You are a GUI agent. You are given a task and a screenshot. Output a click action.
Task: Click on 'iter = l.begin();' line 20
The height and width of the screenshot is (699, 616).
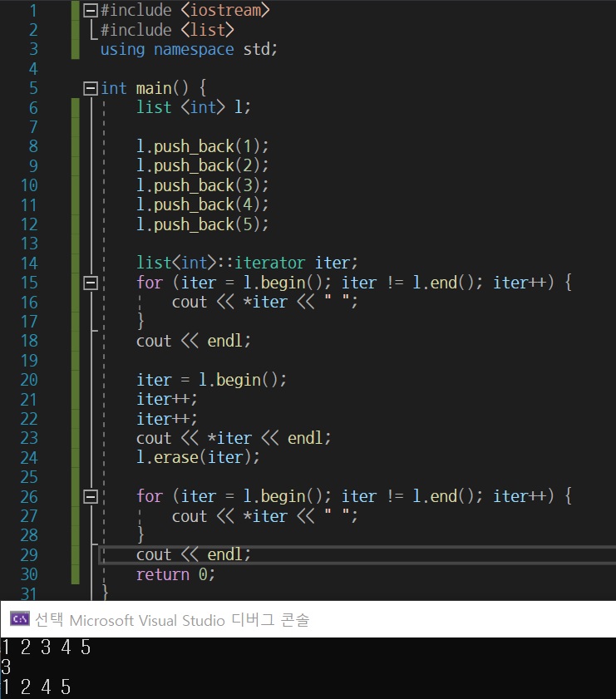click(x=211, y=380)
